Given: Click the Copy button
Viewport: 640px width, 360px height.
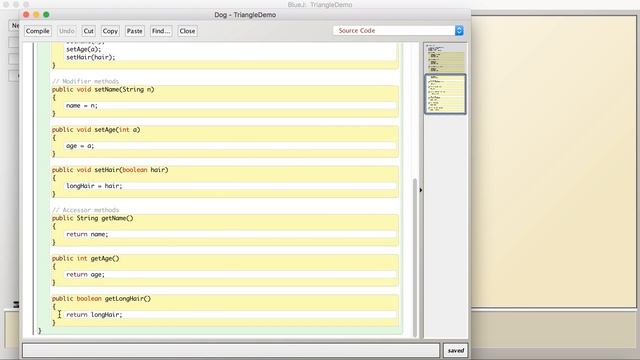Looking at the screenshot, I should 110,31.
